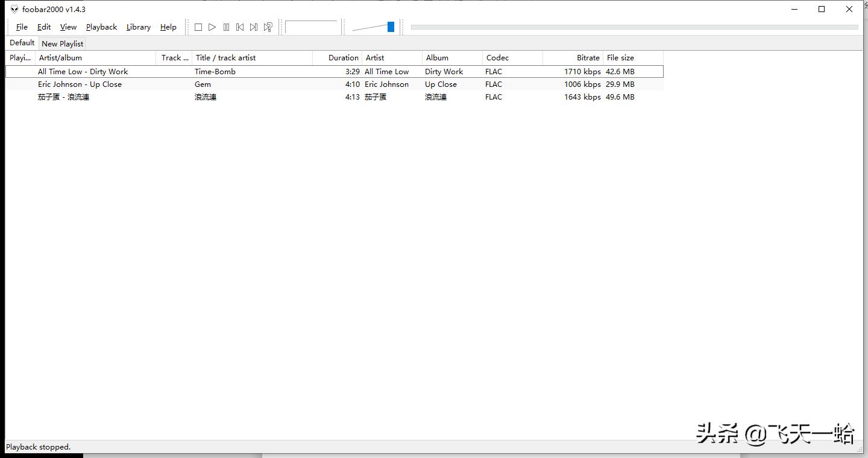
Task: Click the empty toolbar visualization box
Action: [311, 27]
